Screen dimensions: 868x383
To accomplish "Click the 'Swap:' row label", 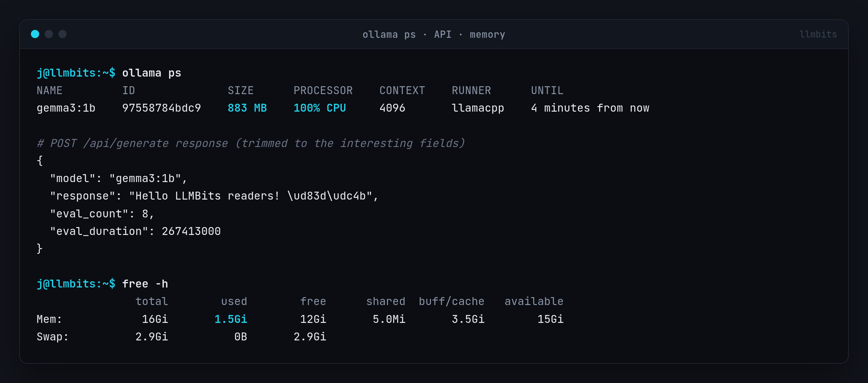I will 53,337.
